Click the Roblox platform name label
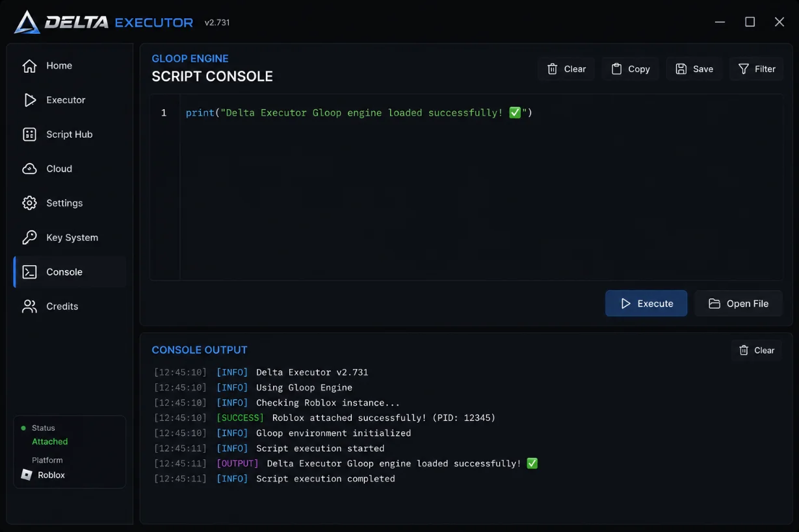 [51, 475]
